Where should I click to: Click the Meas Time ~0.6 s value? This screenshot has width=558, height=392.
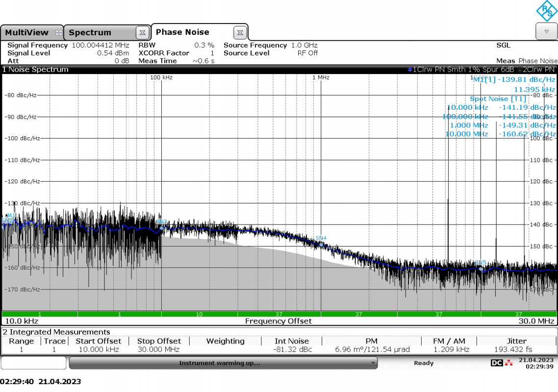click(x=203, y=61)
